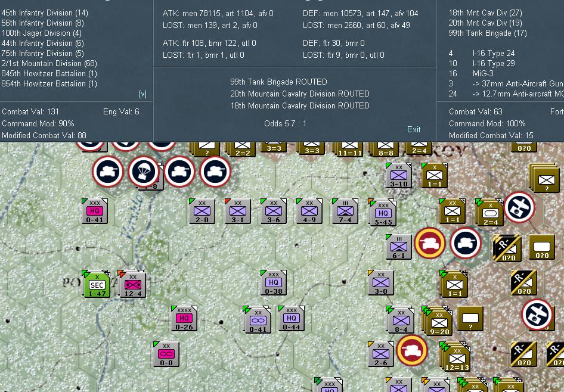Select the 3-0 infantry division counter
Screen dimensions: 564x392
tap(381, 282)
